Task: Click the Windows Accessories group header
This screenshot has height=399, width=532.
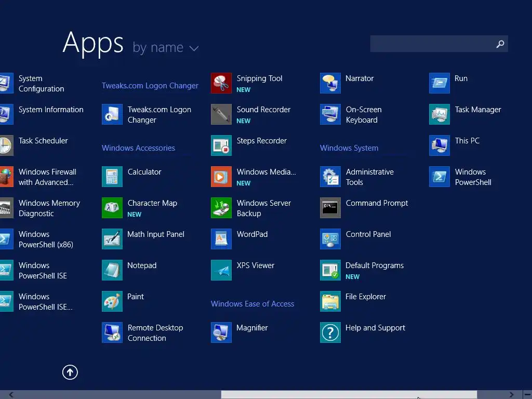Action: (x=138, y=148)
